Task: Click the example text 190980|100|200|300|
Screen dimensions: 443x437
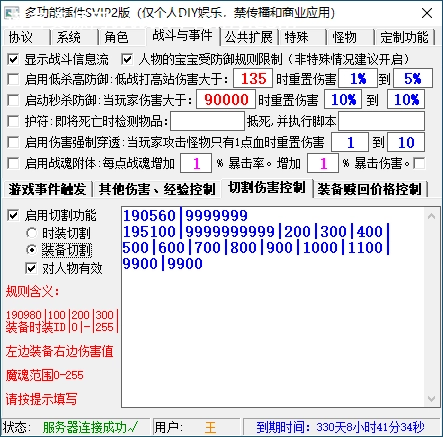Action: coord(62,315)
